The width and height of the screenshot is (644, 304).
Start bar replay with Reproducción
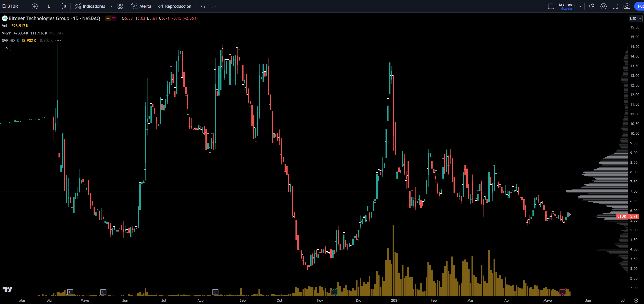(x=174, y=6)
